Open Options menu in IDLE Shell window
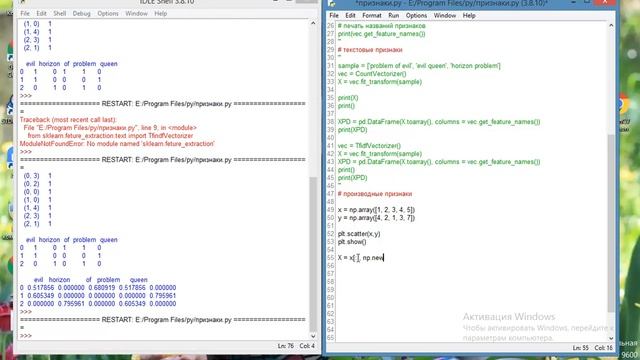Screen dimensions: 640x360 pos(108,13)
